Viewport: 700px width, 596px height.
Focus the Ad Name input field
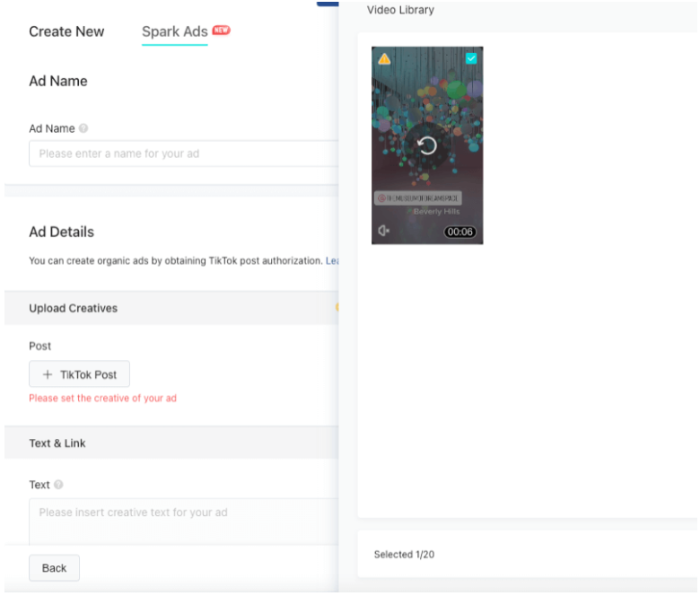pos(183,153)
